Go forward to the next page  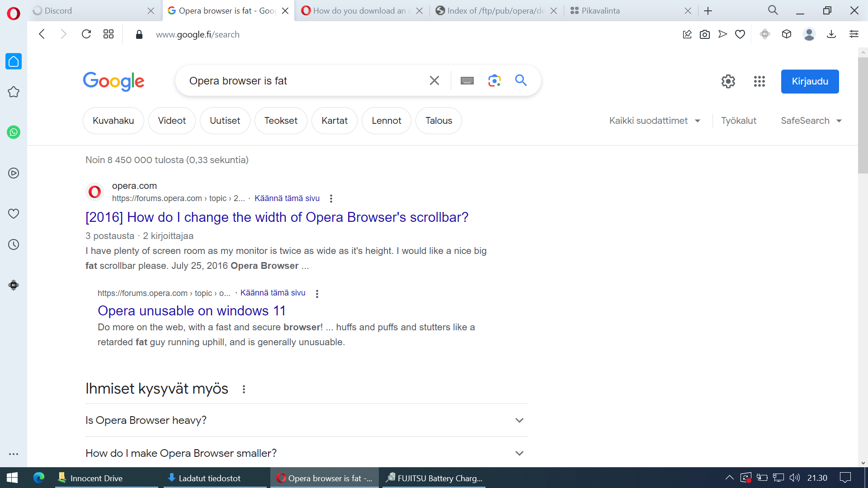(x=63, y=34)
